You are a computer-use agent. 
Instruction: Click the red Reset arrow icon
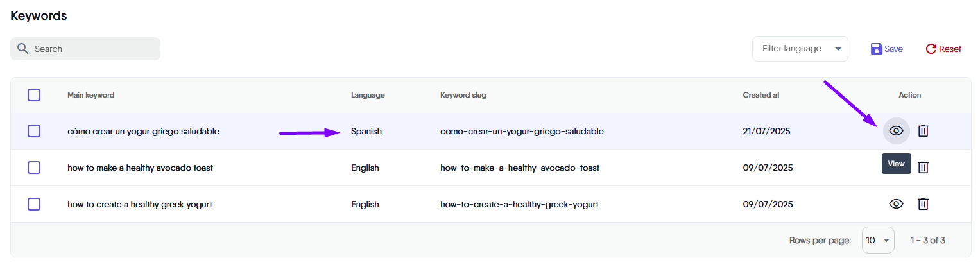[931, 49]
